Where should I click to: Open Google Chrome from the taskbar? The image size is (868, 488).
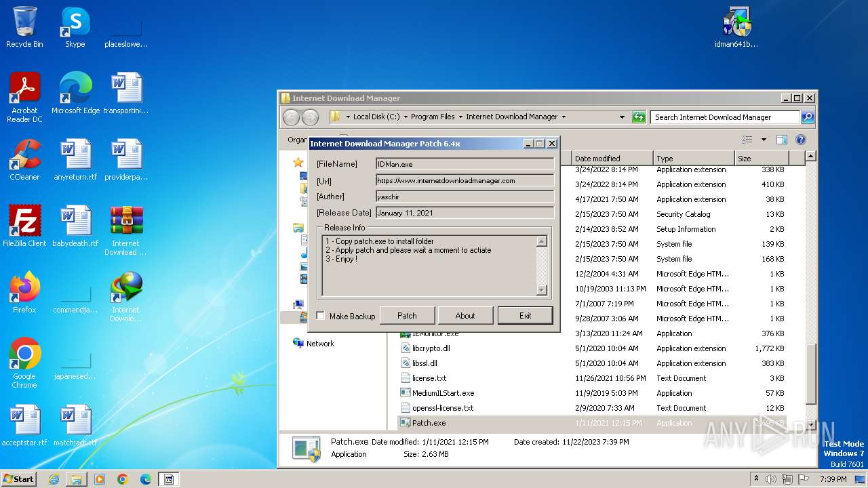122,479
